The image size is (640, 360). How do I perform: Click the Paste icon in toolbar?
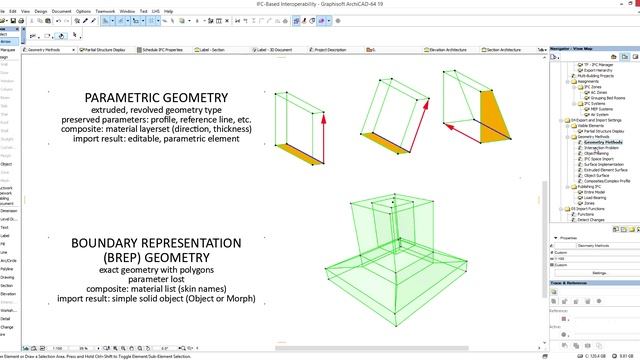(48, 21)
